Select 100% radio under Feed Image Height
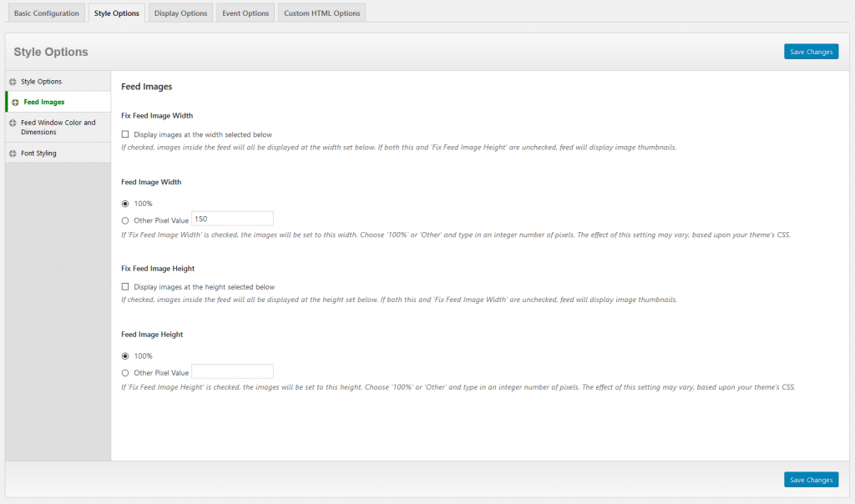Viewport: 855px width, 504px height. (x=125, y=356)
